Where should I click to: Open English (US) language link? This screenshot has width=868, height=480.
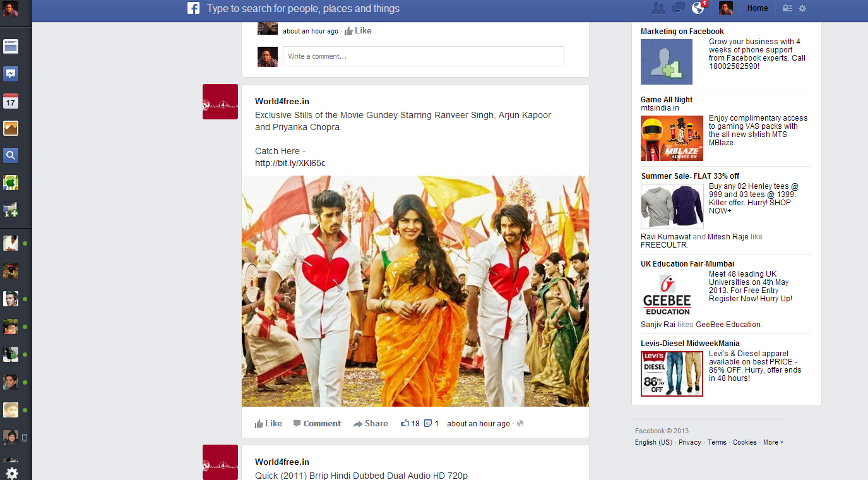[653, 442]
